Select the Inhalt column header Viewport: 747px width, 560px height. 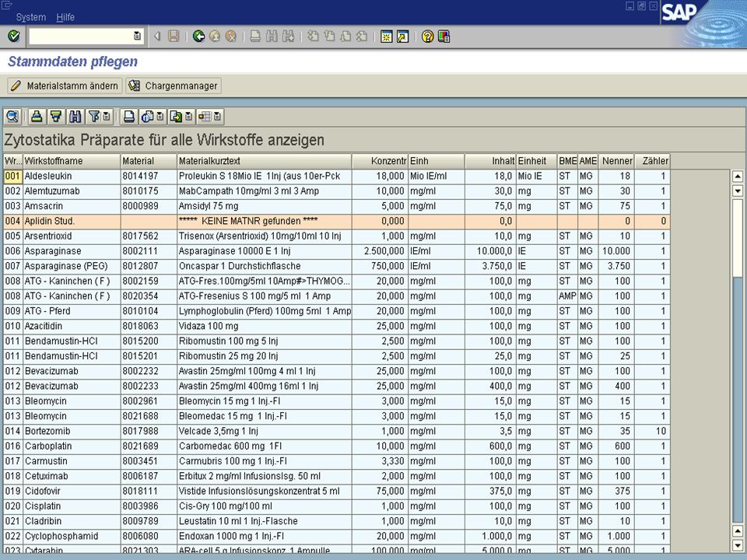tap(491, 161)
